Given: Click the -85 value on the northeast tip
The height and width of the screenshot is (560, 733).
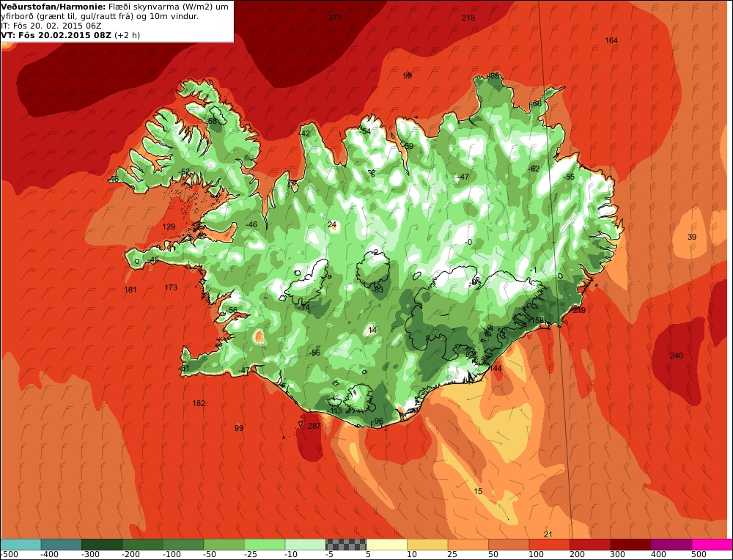Looking at the screenshot, I should click(493, 75).
